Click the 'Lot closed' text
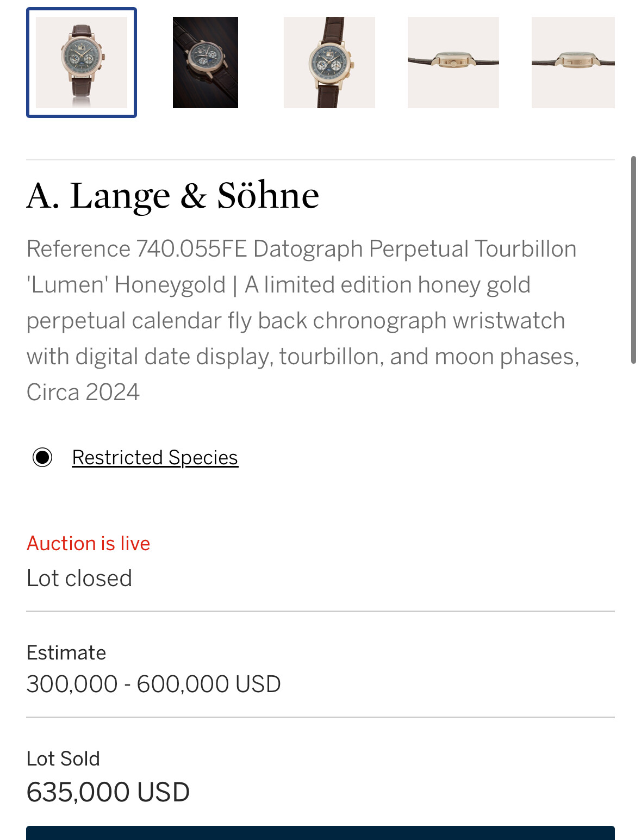This screenshot has height=840, width=641. pyautogui.click(x=79, y=578)
